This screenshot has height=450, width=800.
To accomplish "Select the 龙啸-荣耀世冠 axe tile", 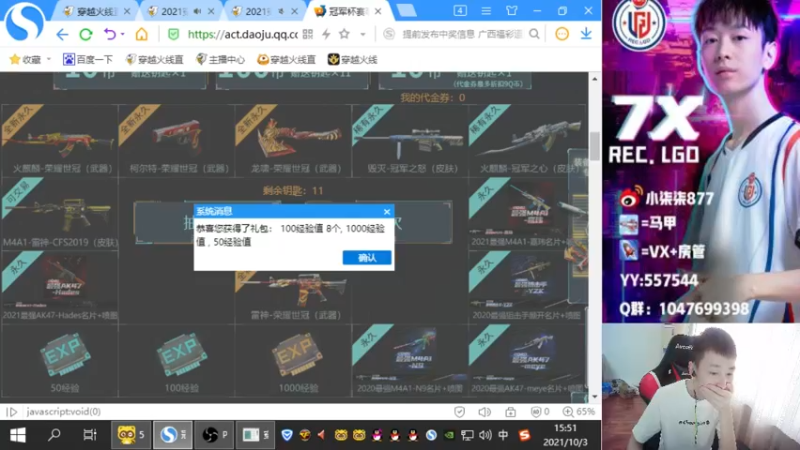I will 293,140.
